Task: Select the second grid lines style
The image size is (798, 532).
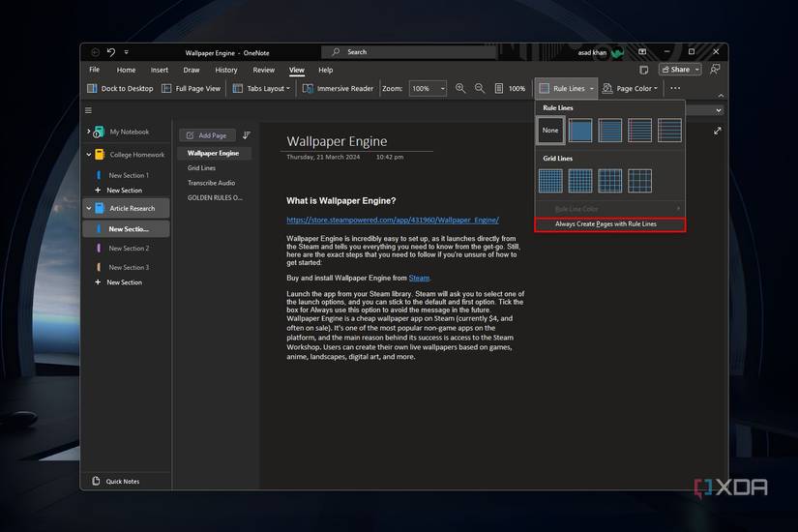Action: coord(580,181)
